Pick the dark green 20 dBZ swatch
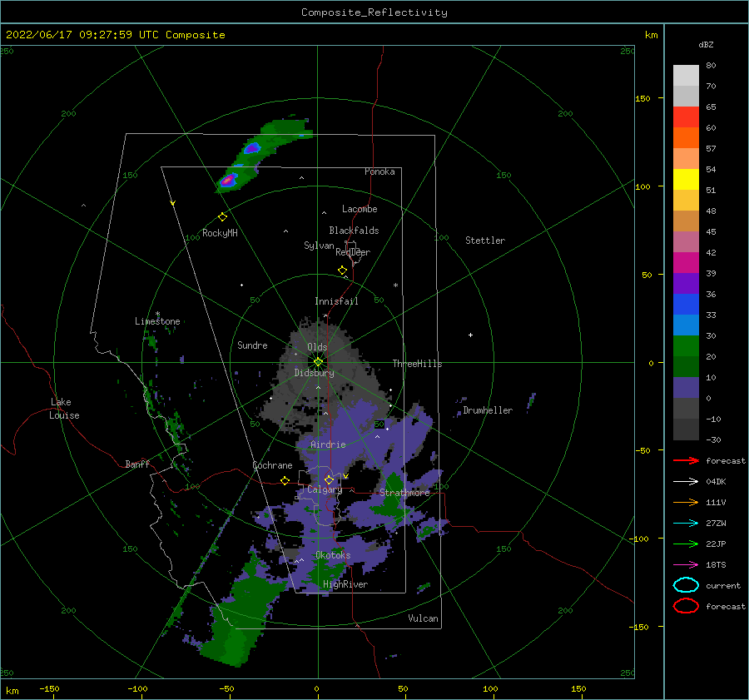 pos(686,366)
